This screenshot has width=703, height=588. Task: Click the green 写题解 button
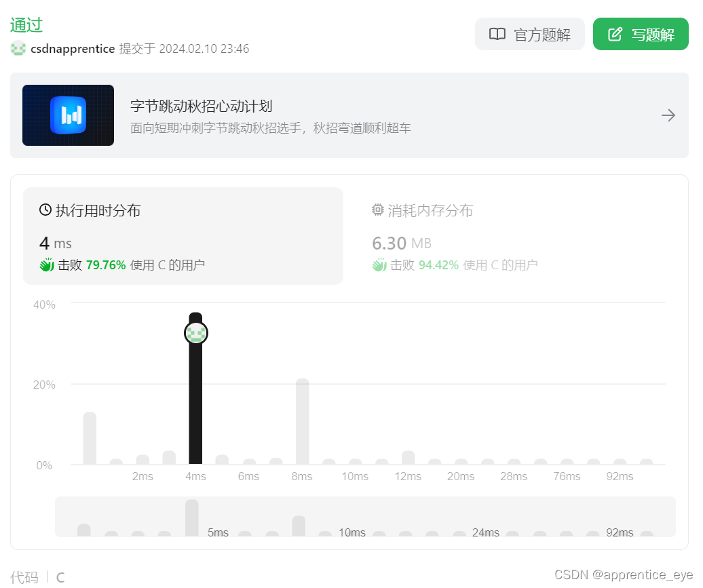point(641,34)
